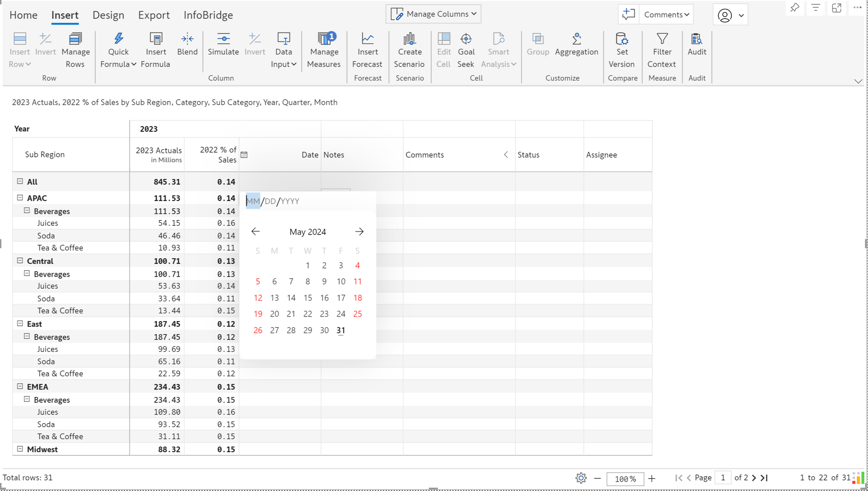Open the Manage Columns dropdown
This screenshot has height=491, width=868.
click(x=433, y=14)
